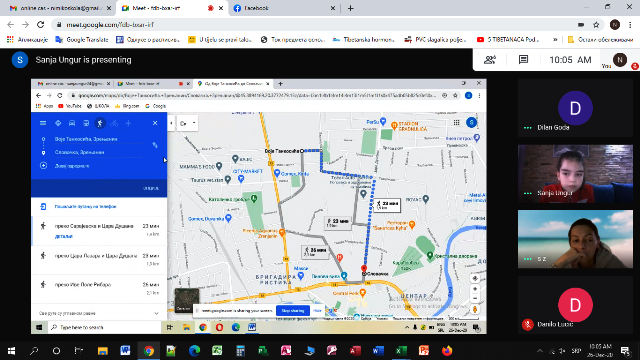Click the address bar URL

pyautogui.click(x=110, y=25)
